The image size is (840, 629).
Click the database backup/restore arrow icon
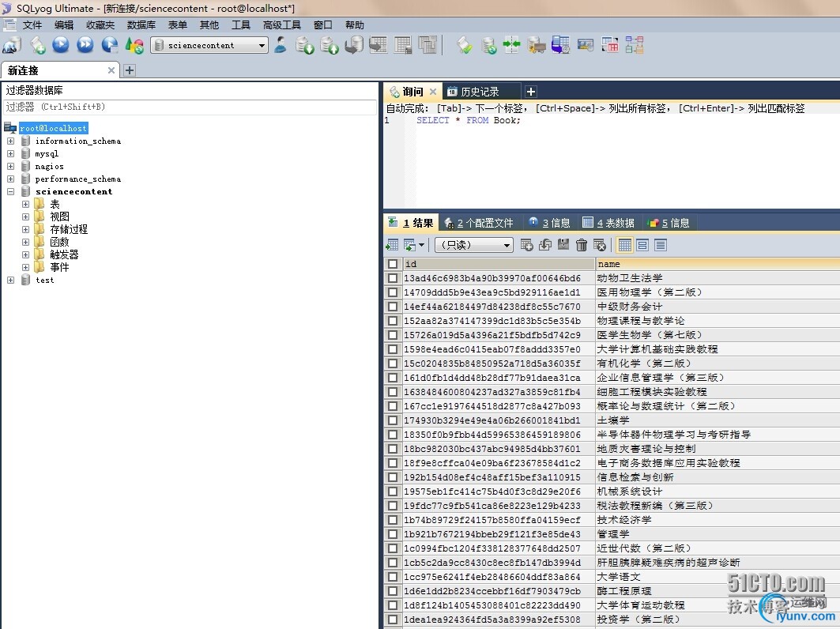click(353, 46)
